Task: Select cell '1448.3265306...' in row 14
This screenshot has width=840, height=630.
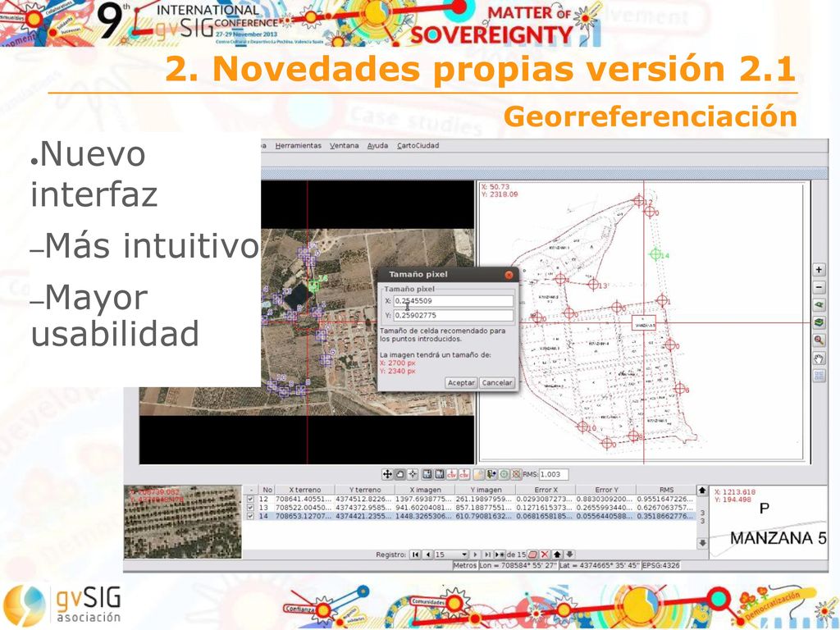Action: (424, 516)
